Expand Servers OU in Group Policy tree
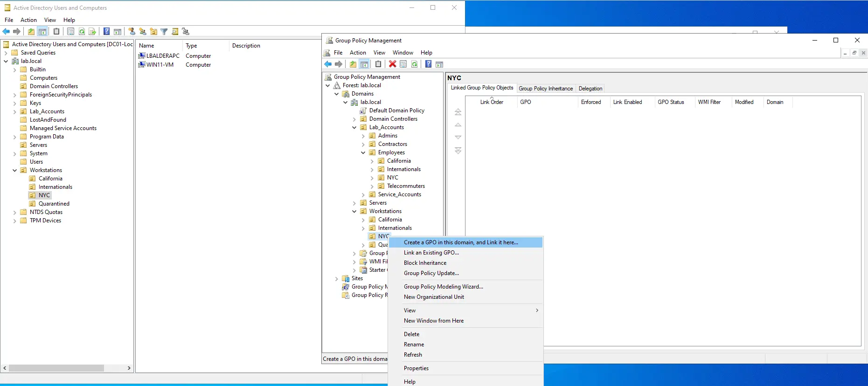 (354, 203)
